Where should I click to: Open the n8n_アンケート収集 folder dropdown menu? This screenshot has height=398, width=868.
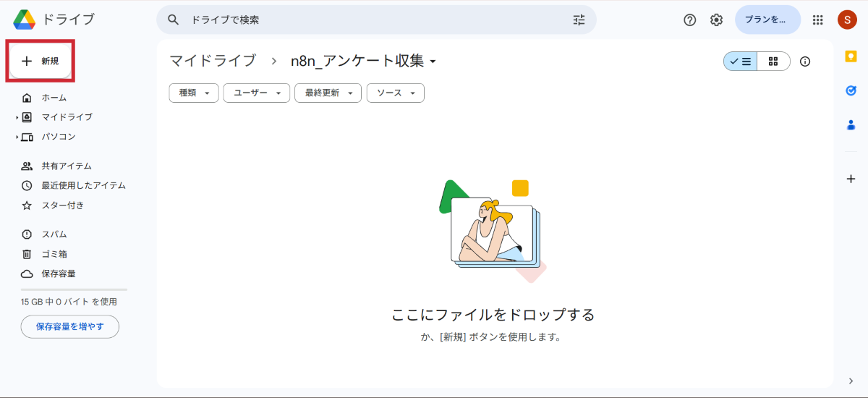pyautogui.click(x=433, y=62)
